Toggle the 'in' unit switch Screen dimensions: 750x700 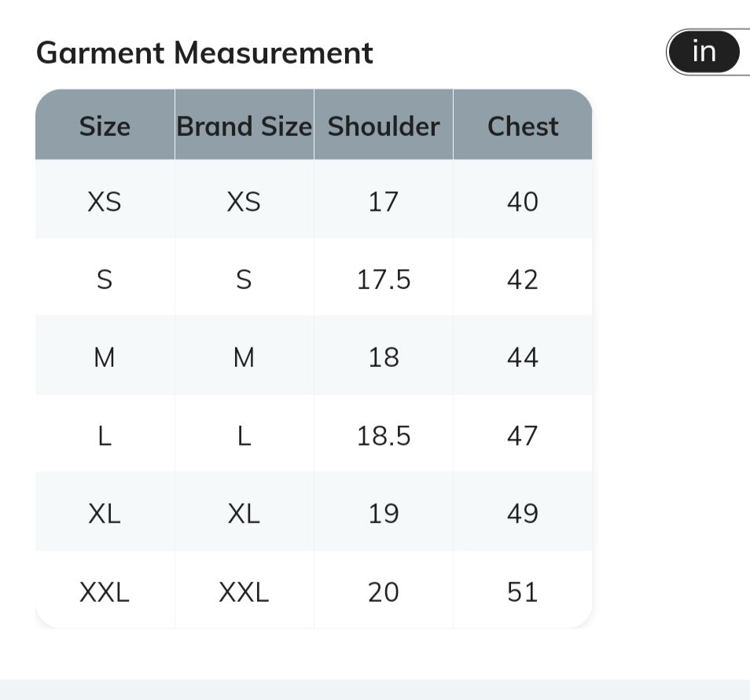(x=704, y=52)
